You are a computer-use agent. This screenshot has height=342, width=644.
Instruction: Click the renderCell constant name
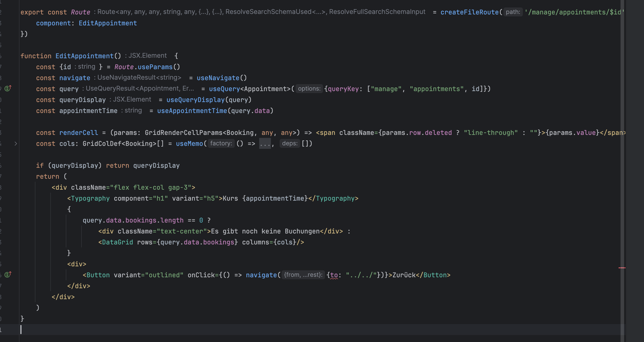tap(79, 133)
